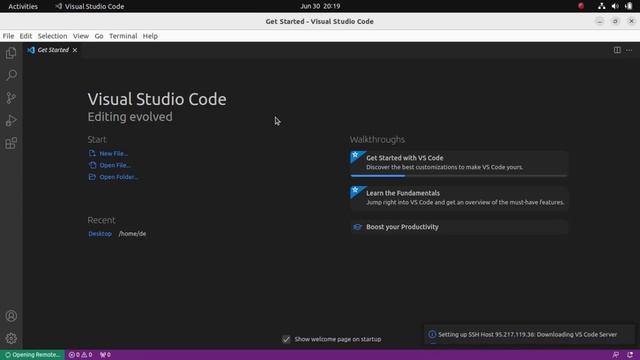Click the Open File link
Screen dimensions: 640x360
click(115, 165)
